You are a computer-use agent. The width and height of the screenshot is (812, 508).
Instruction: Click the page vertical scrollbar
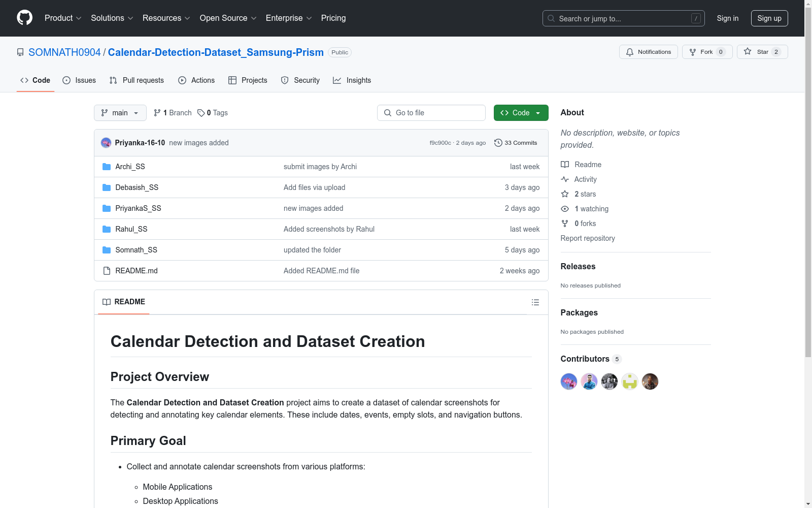(x=808, y=182)
